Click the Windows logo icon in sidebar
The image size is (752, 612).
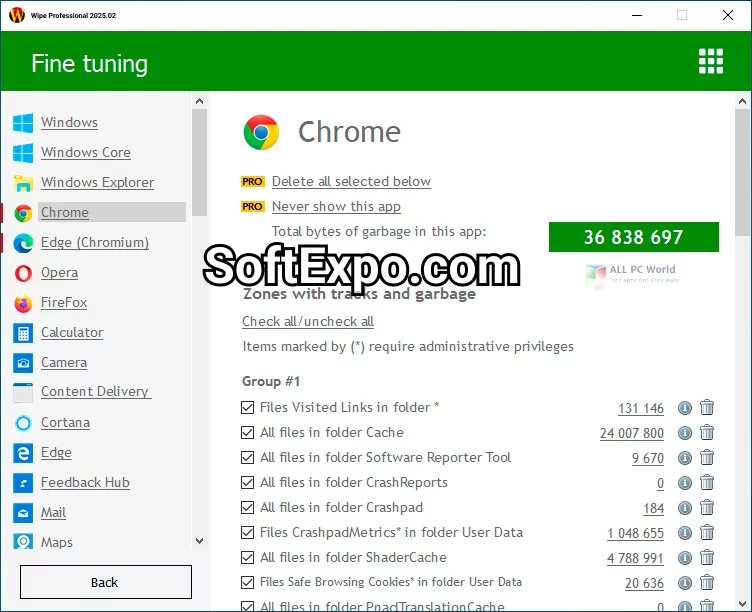[23, 123]
